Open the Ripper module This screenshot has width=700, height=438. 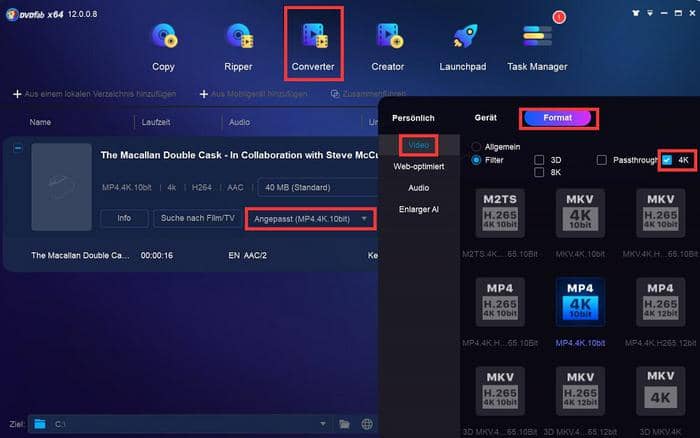click(x=238, y=46)
